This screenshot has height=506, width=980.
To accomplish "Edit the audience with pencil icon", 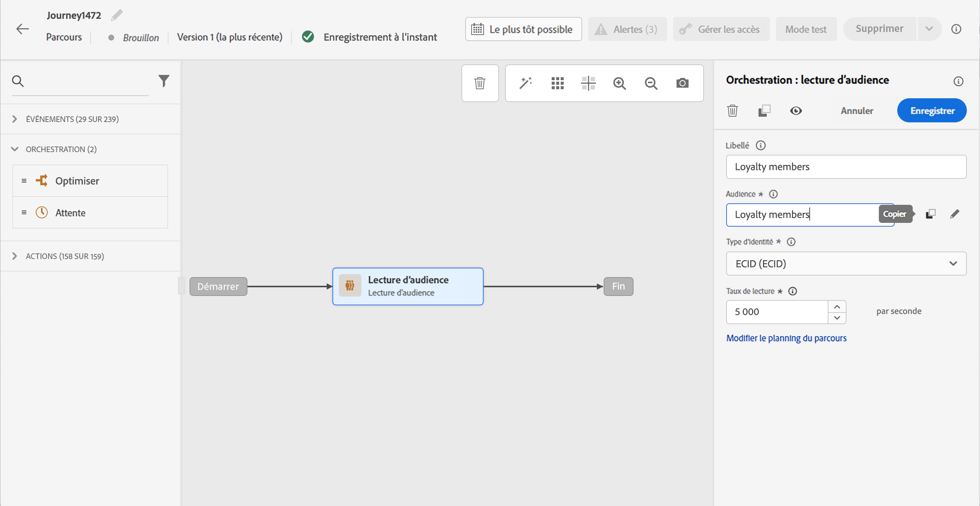I will tap(954, 214).
